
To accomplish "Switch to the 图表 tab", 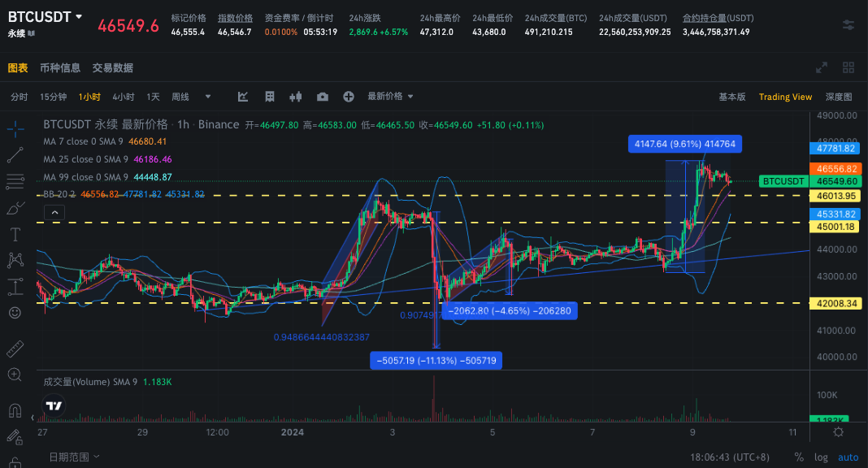I will pyautogui.click(x=18, y=68).
